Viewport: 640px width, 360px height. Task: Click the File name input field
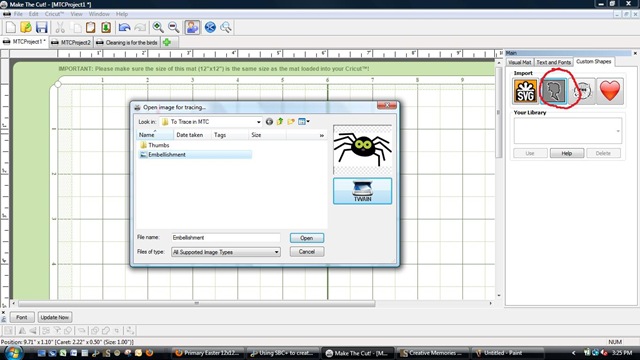point(226,238)
